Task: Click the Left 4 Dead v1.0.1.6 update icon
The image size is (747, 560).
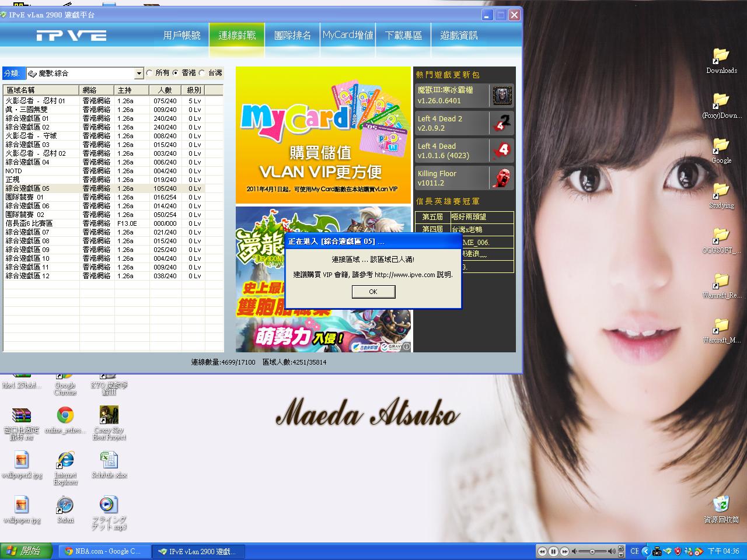Action: 502,150
